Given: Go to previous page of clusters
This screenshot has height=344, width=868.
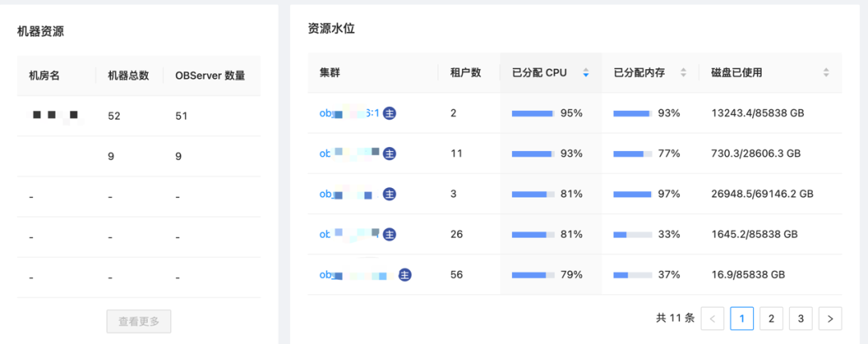Looking at the screenshot, I should (712, 319).
